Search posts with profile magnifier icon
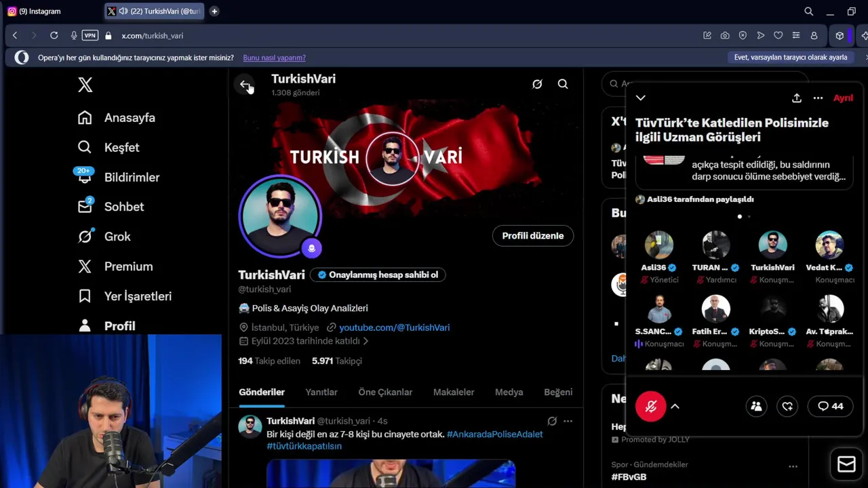868x488 pixels. point(563,84)
